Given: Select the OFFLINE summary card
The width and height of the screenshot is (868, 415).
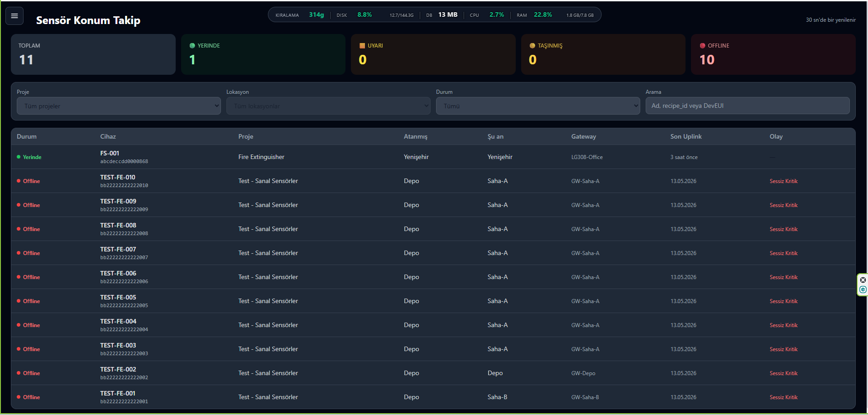Looking at the screenshot, I should coord(773,54).
